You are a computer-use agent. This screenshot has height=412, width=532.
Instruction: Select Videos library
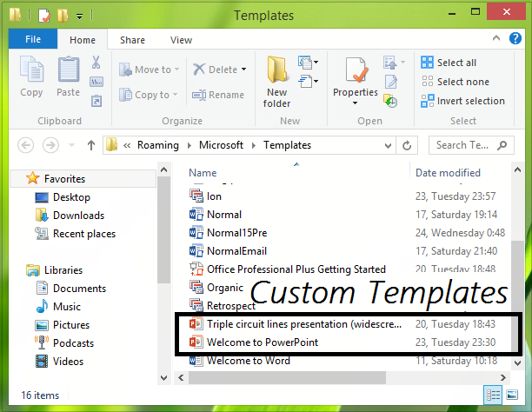pyautogui.click(x=59, y=362)
